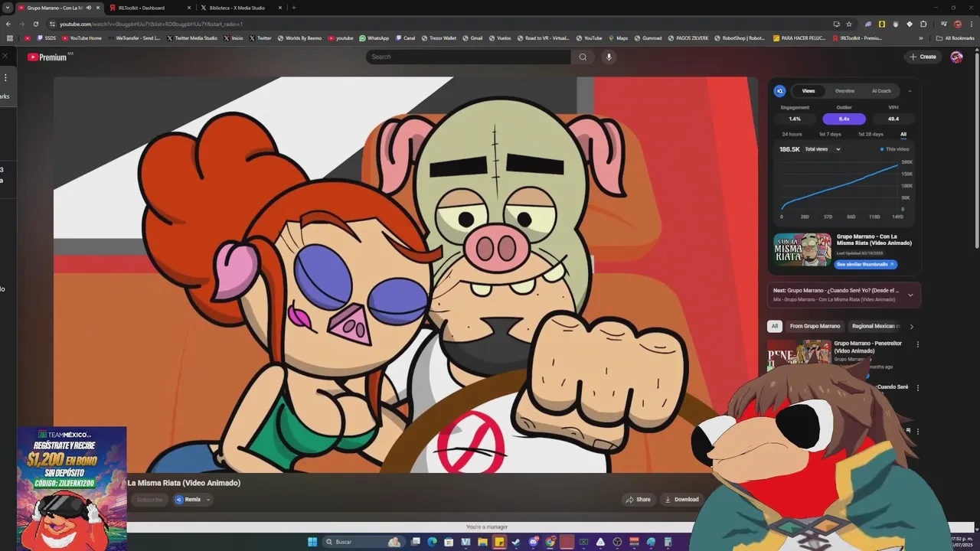Expand the bookmarks overflow chevron

click(x=921, y=37)
